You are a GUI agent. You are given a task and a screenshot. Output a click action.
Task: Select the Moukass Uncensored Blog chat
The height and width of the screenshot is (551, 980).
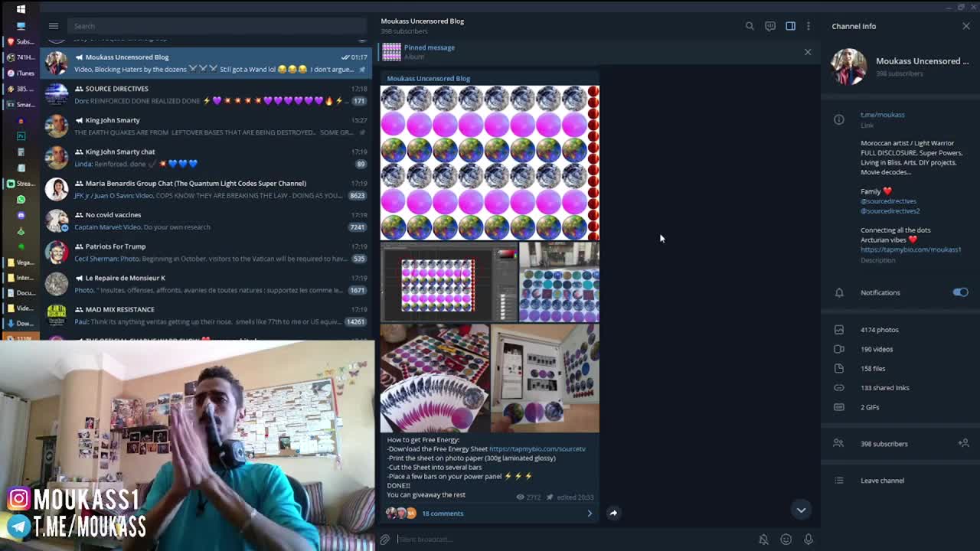pos(207,63)
